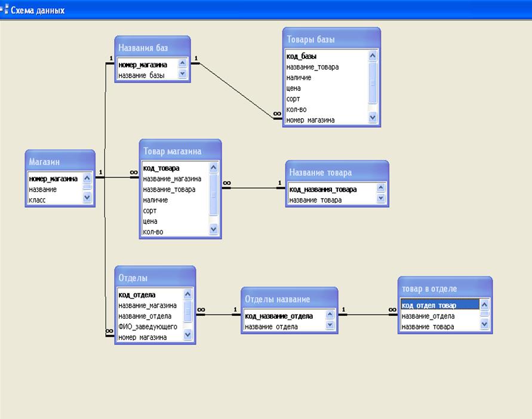Select сорт field in Товары базы
Screen dimensions: 532x419
click(327, 98)
